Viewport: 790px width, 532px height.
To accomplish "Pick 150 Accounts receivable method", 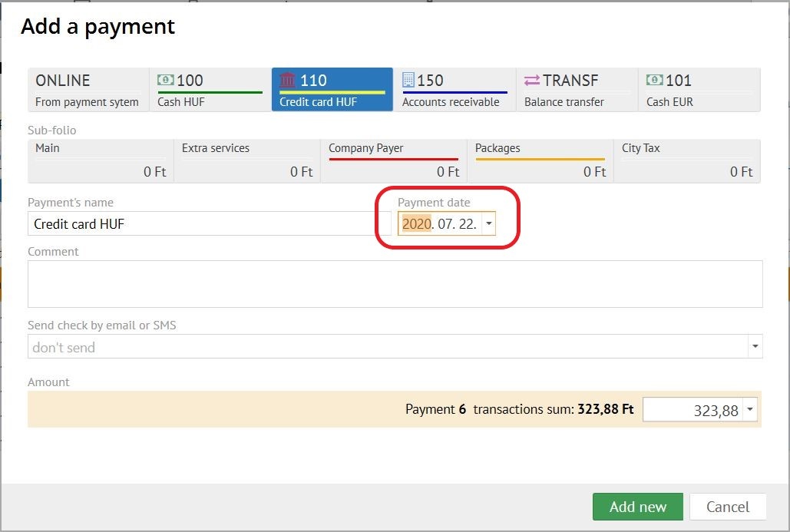I will click(x=454, y=90).
